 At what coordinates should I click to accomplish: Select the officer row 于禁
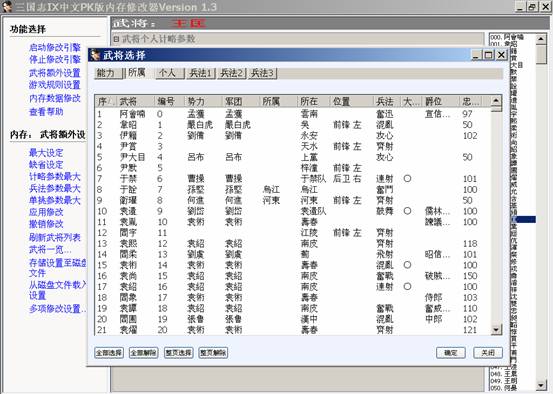click(293, 178)
